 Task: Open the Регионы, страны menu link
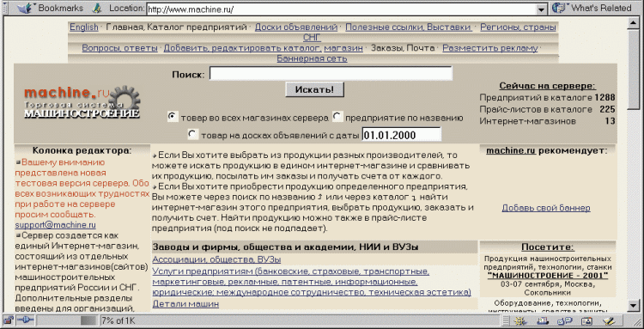coord(518,27)
